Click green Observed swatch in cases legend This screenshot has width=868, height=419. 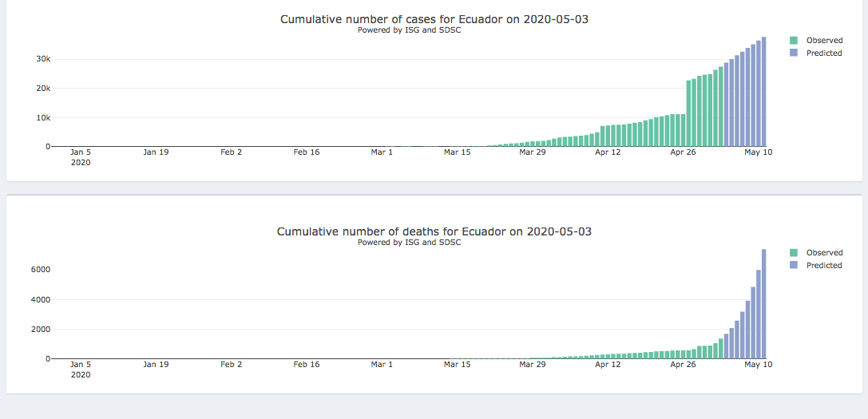794,40
